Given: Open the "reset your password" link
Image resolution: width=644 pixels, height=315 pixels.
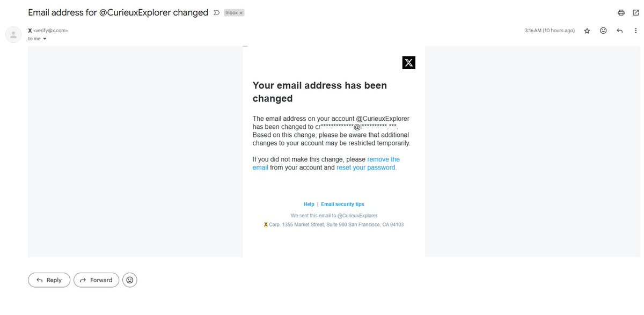Looking at the screenshot, I should (367, 167).
